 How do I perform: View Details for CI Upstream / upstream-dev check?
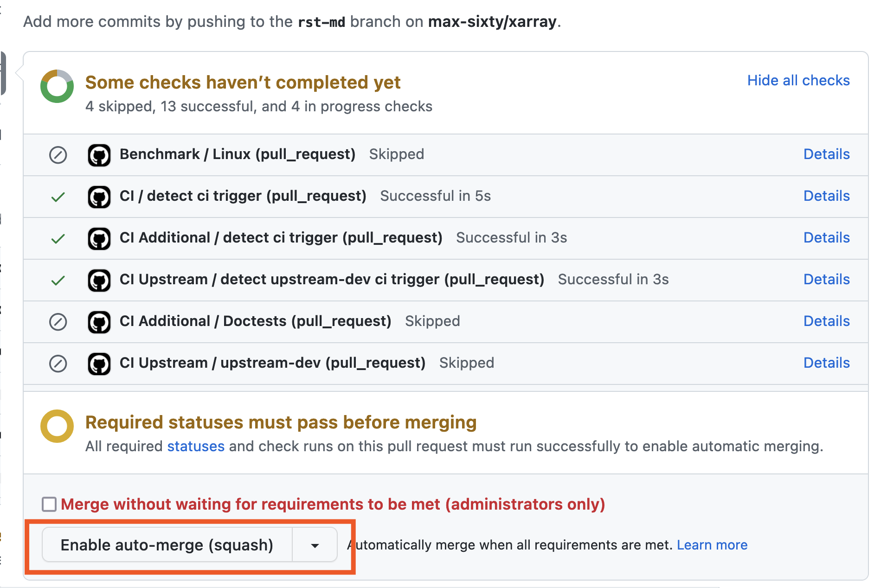click(x=826, y=363)
